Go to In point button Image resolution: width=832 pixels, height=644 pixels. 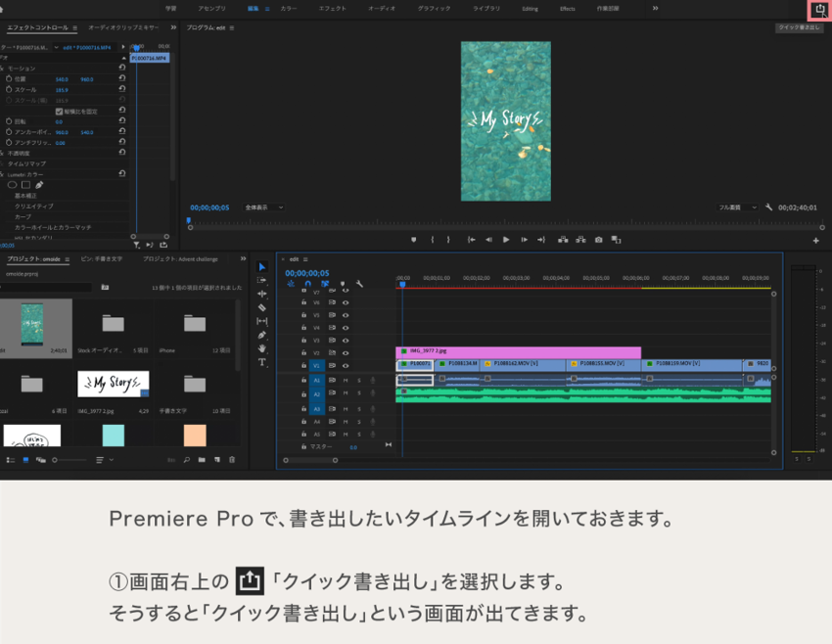point(471,240)
